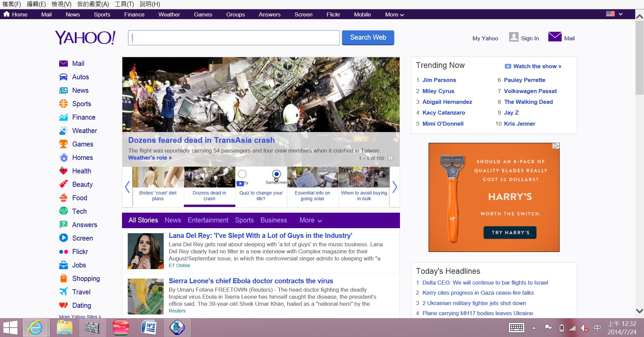Open trending topic Jim Parsons

[439, 80]
